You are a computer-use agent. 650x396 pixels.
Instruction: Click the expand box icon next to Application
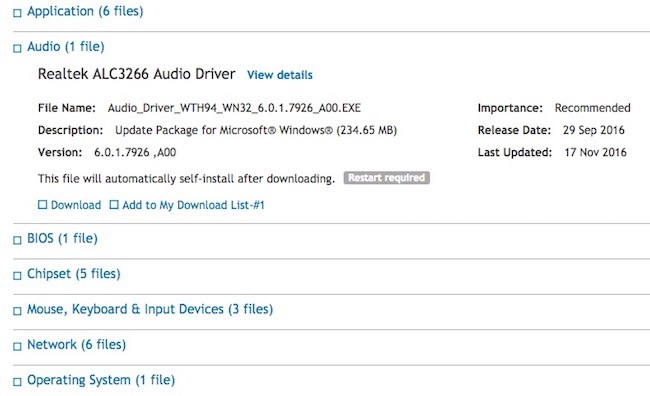point(17,13)
